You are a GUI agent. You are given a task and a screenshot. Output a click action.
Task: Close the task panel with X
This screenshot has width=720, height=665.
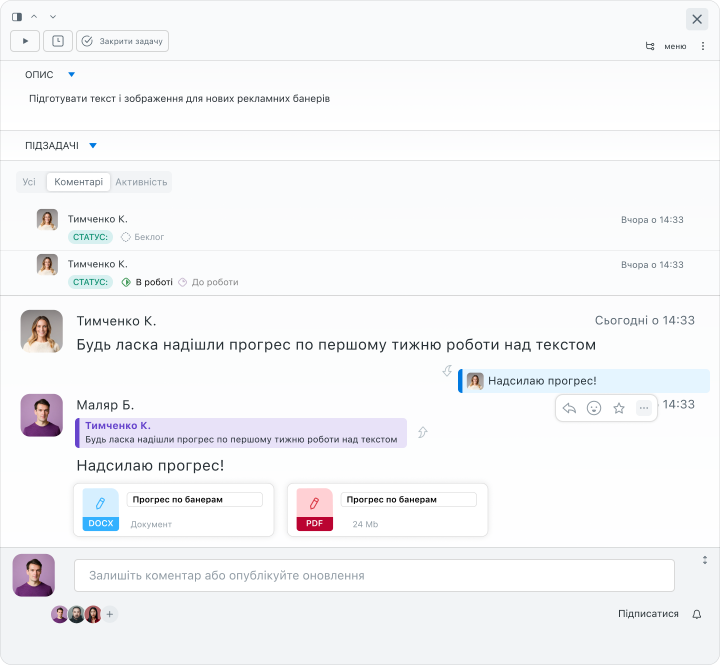coord(697,19)
